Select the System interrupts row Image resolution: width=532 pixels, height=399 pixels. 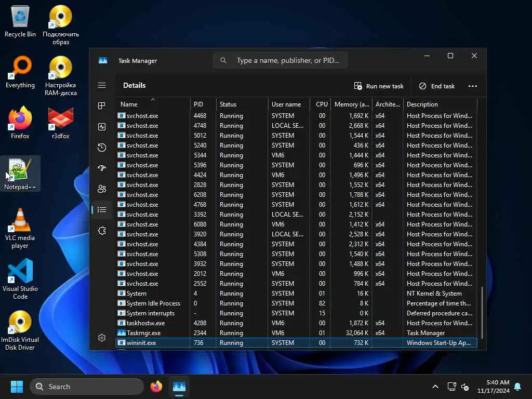coord(296,313)
